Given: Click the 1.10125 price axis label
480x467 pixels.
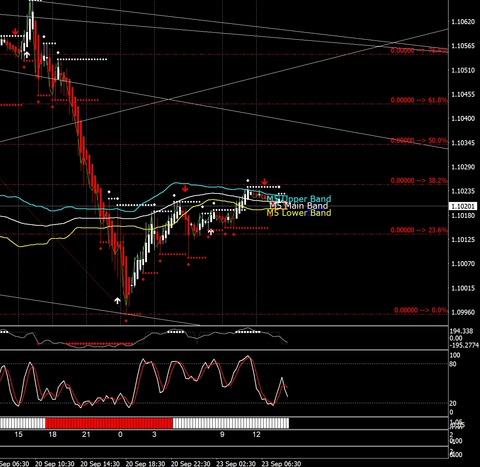Looking at the screenshot, I should coord(463,240).
